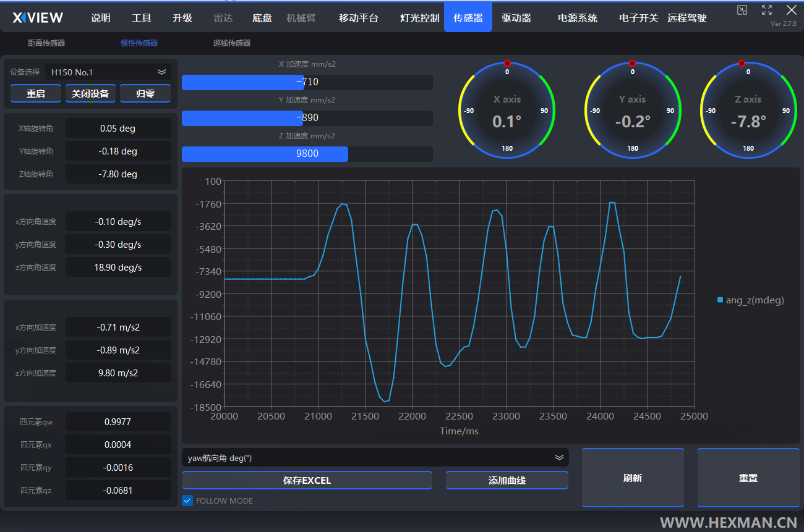
Task: Expand the yaw航向角 deg(°) dropdown
Action: [375, 458]
